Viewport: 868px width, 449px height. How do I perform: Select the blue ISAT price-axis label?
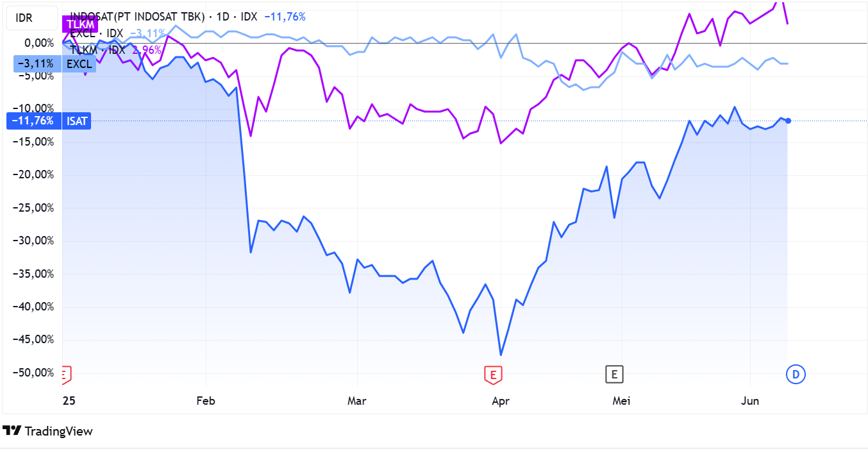(77, 121)
